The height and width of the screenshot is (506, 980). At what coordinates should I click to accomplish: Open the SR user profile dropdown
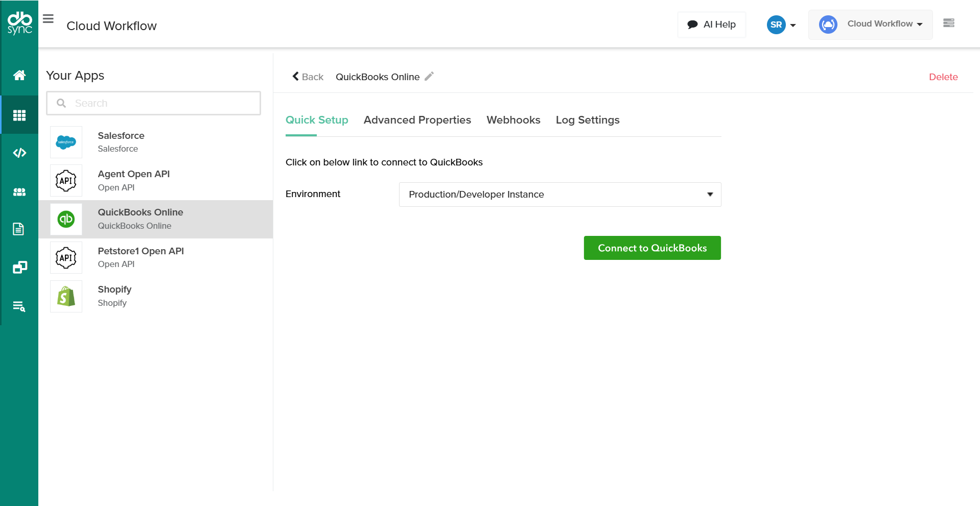coord(781,25)
